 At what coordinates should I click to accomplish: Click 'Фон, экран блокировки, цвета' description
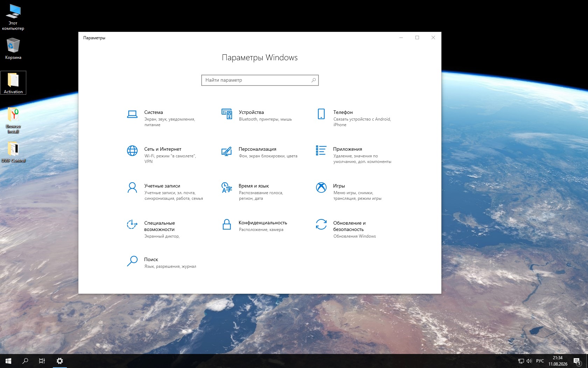click(x=268, y=156)
